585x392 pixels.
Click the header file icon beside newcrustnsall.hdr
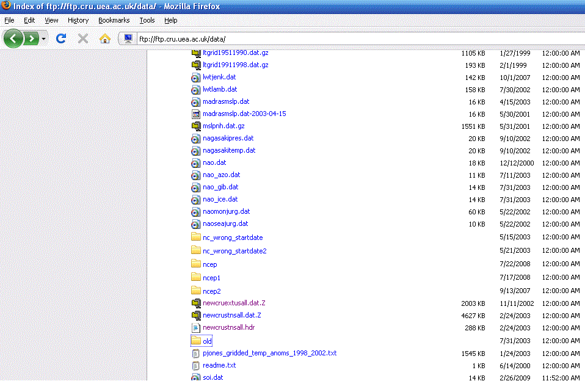(196, 328)
